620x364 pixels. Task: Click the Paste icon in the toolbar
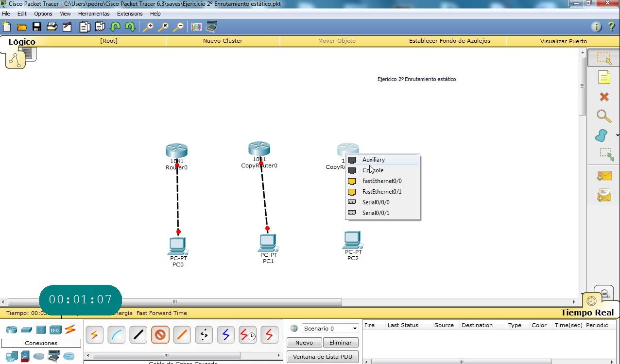point(100,27)
